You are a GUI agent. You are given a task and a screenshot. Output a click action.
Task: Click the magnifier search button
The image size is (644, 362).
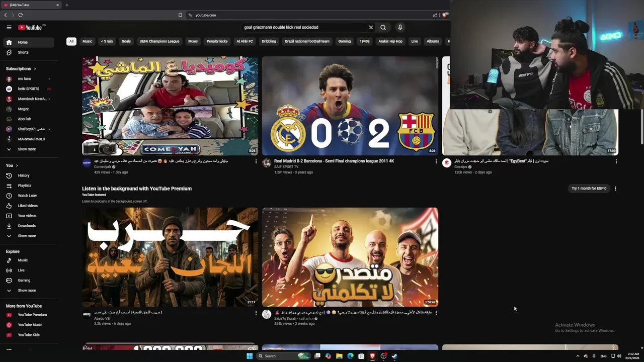383,27
